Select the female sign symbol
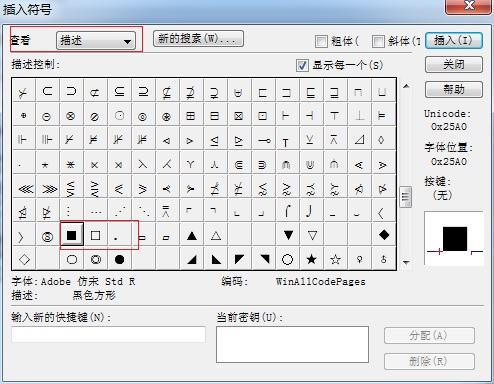 (x=359, y=259)
